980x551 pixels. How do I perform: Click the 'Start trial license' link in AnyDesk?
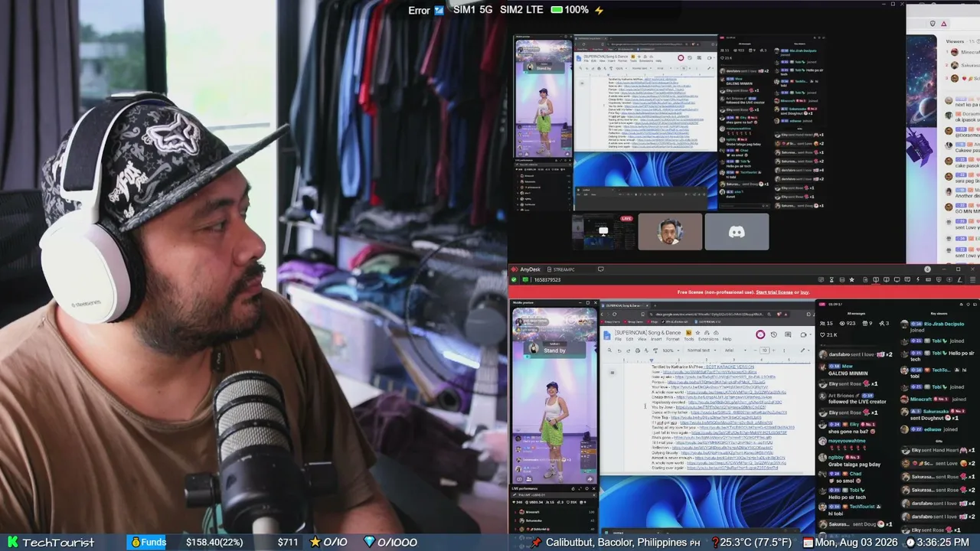tap(776, 292)
